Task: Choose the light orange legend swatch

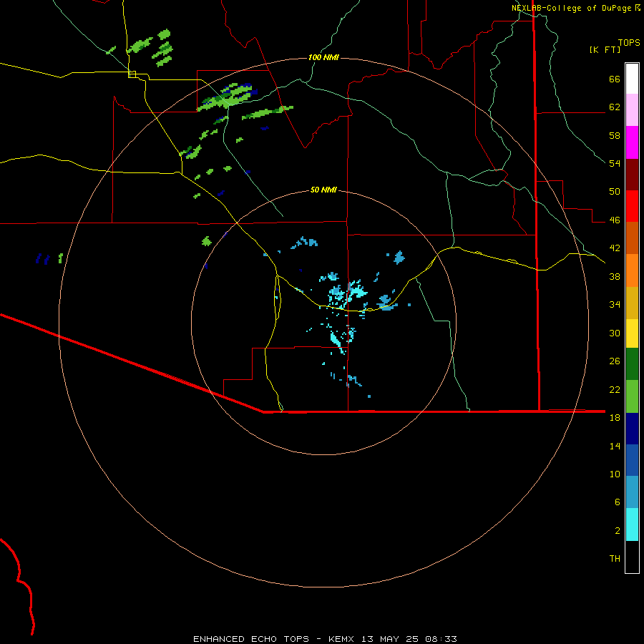Action: [632, 270]
